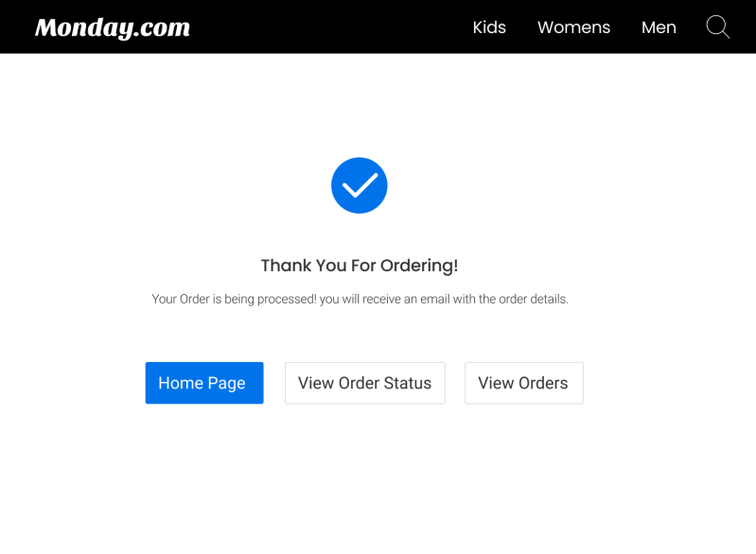This screenshot has width=756, height=554.
Task: Open search with the magnifying glass icon
Action: tap(717, 26)
